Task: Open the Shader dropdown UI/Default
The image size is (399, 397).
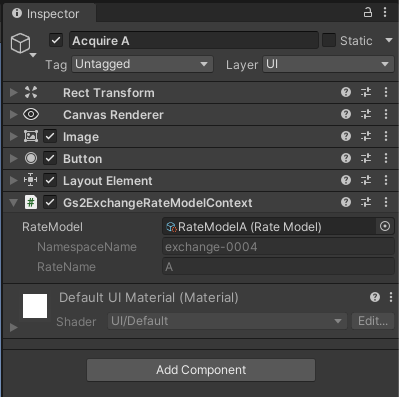Action: click(x=227, y=321)
